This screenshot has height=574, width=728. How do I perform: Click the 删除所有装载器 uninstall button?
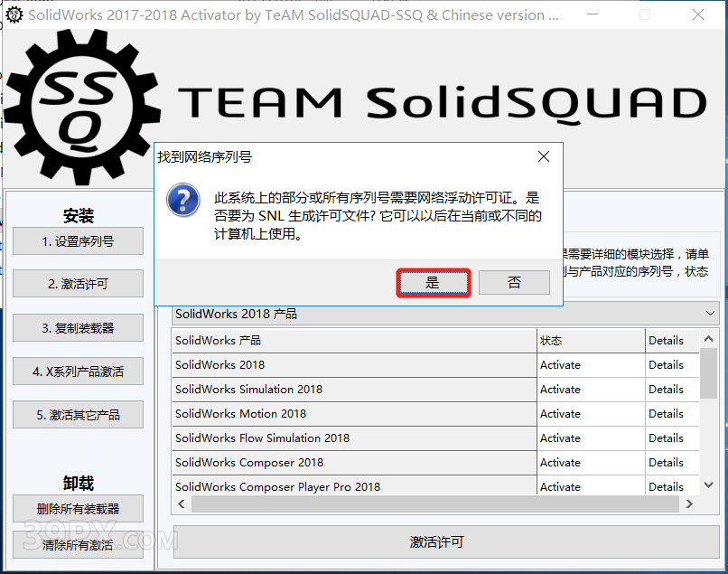[x=78, y=509]
